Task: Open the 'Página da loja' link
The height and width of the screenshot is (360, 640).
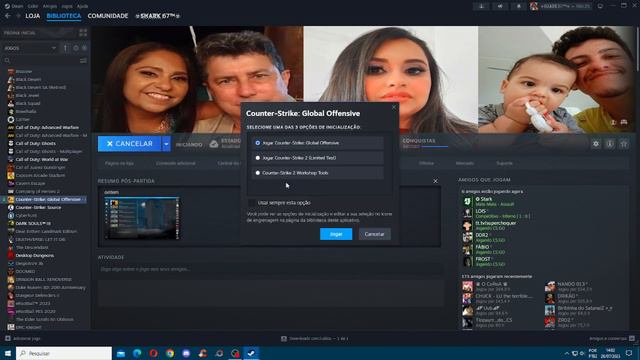Action: 119,163
